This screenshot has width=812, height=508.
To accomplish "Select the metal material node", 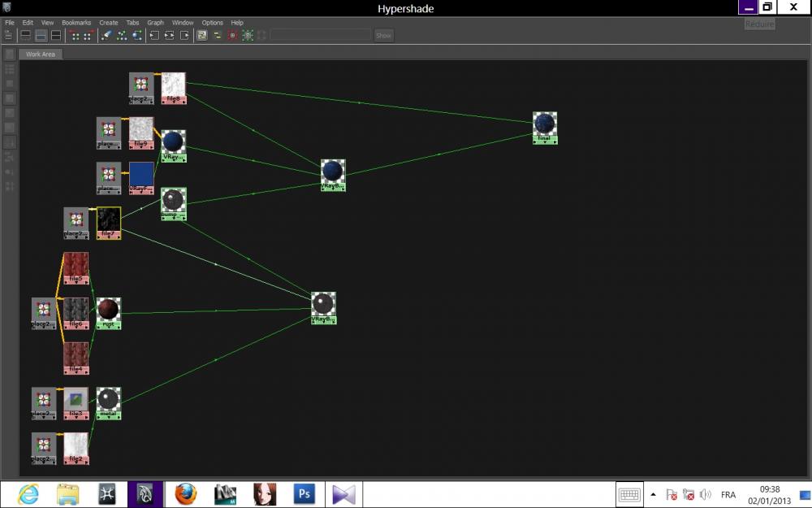I will (x=108, y=403).
